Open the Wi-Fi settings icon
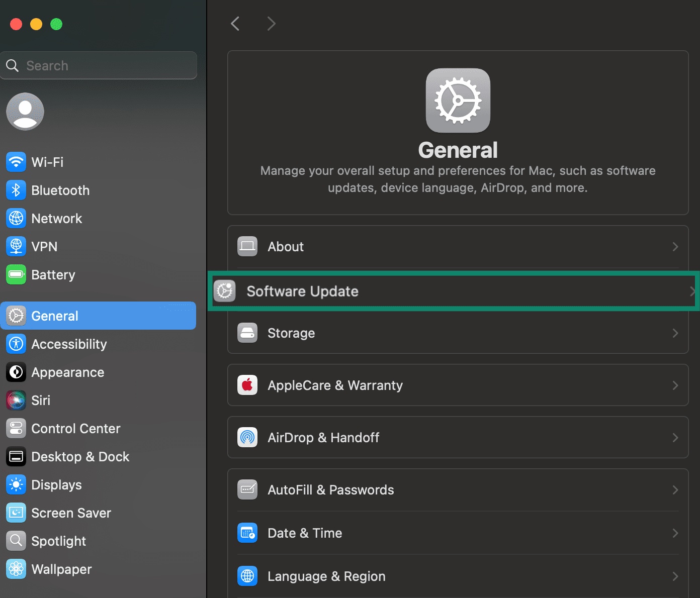This screenshot has width=700, height=598. pyautogui.click(x=16, y=162)
